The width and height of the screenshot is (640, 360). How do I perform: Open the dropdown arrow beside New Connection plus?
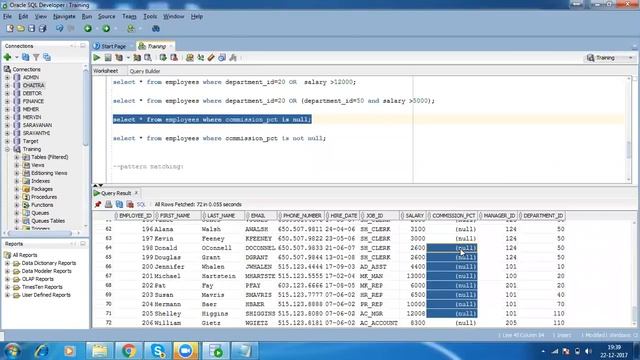tap(16, 58)
